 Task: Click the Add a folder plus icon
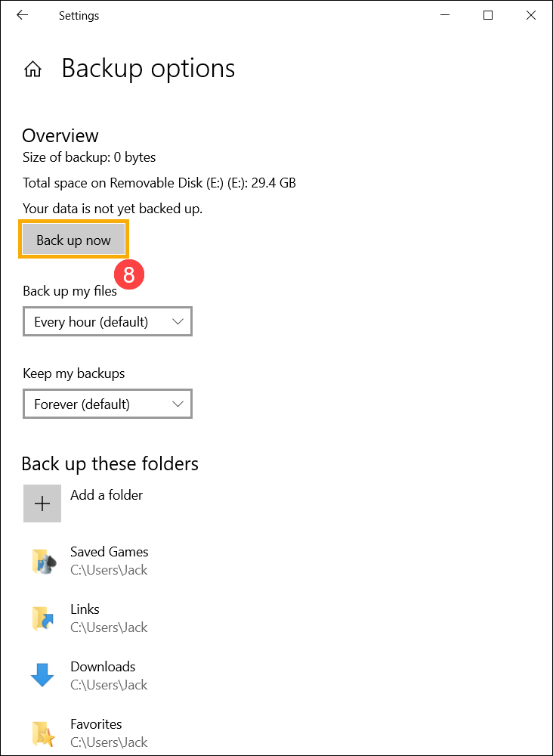pos(42,503)
